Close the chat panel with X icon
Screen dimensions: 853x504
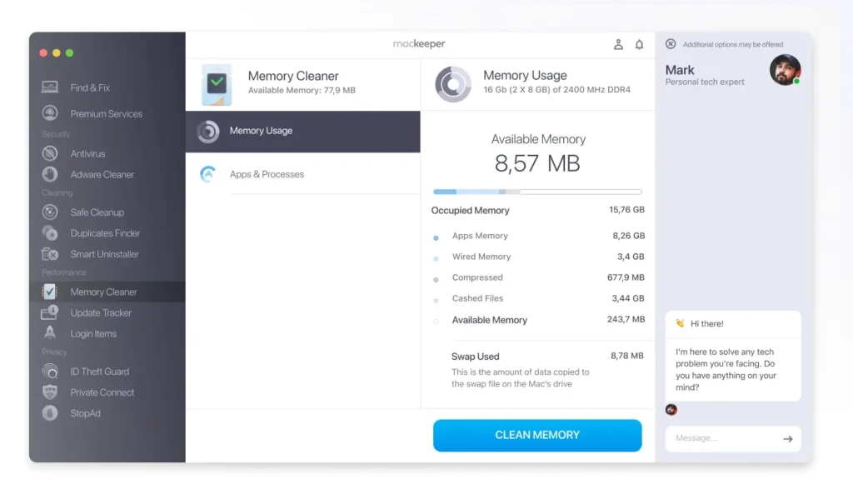click(671, 43)
